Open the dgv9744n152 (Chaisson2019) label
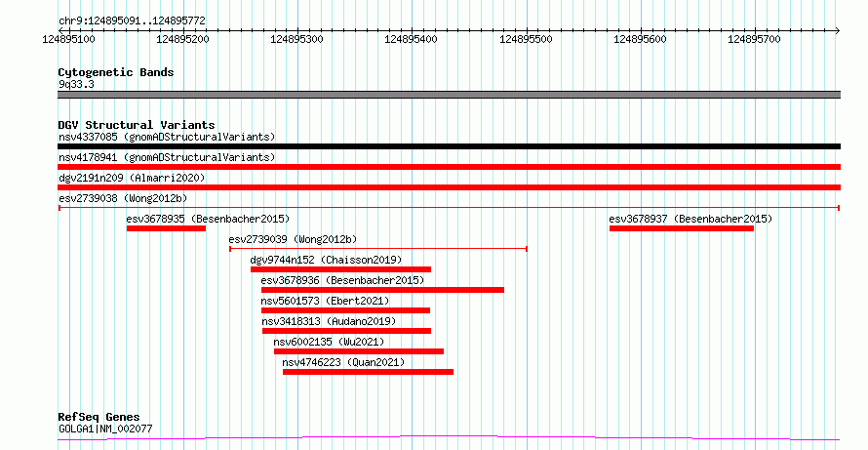 tap(326, 260)
